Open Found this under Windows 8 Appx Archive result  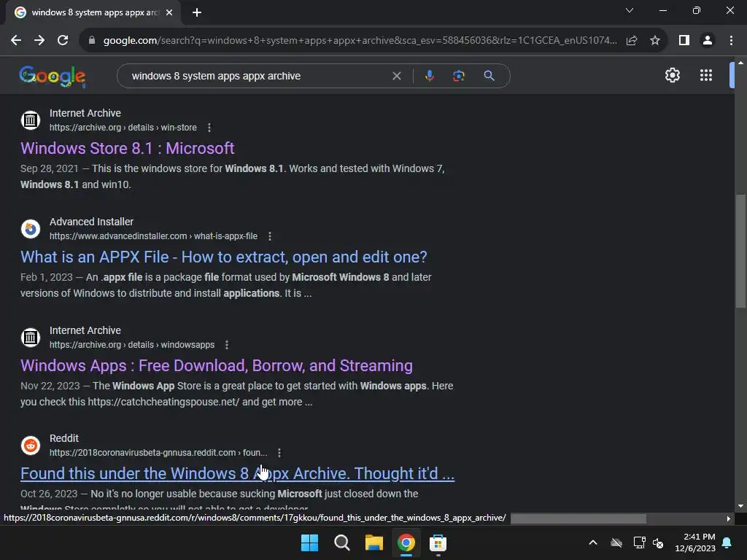[x=237, y=473]
